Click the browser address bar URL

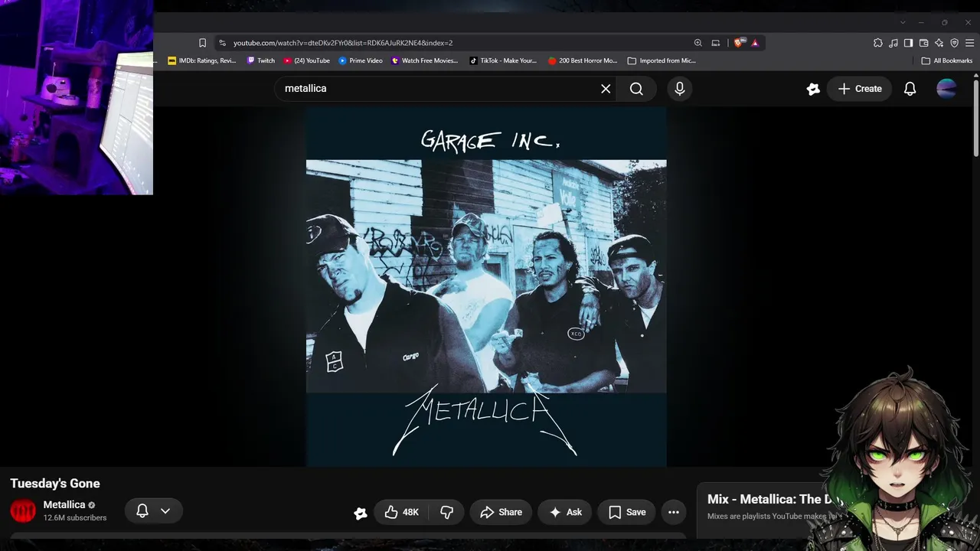[343, 43]
